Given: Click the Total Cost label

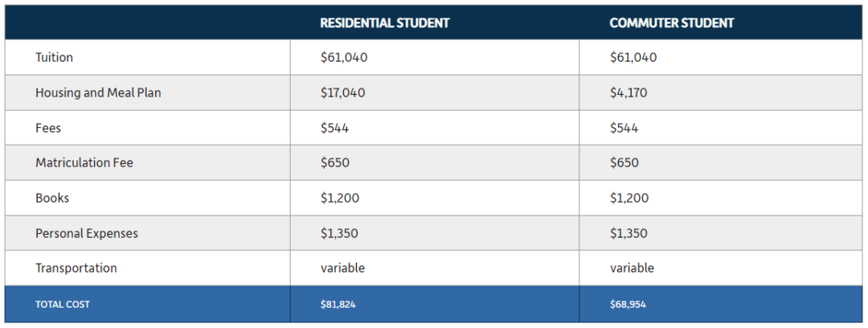Looking at the screenshot, I should coord(63,304).
